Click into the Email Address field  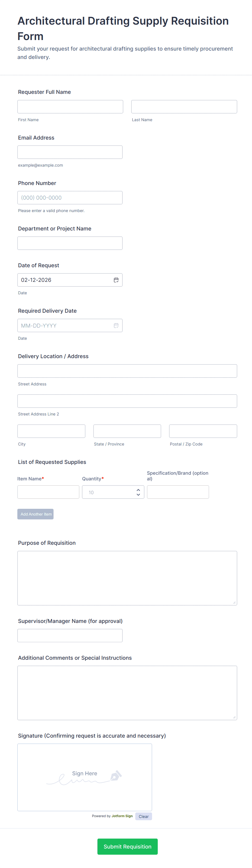70,152
